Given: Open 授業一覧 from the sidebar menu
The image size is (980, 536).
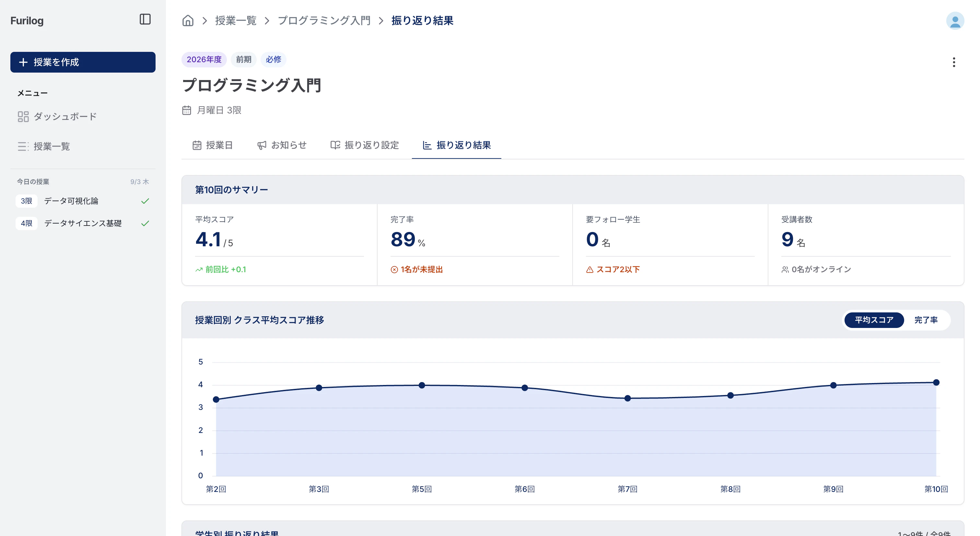Looking at the screenshot, I should (x=83, y=146).
